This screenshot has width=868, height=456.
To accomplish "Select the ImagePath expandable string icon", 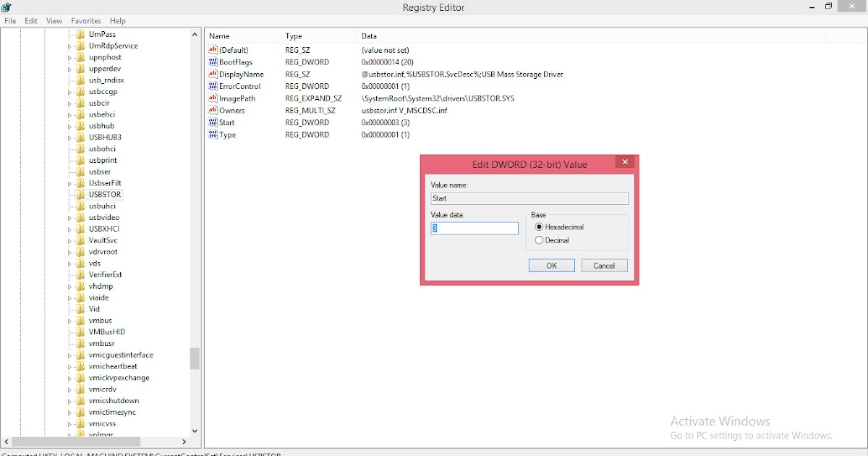I will click(212, 98).
